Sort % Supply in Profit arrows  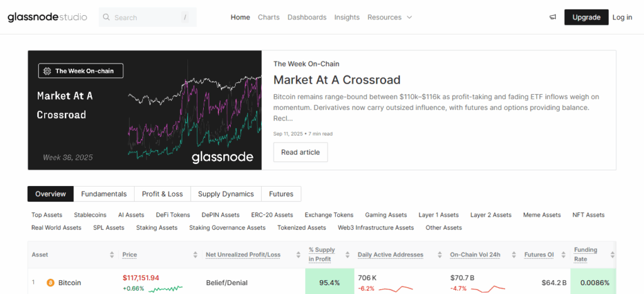pyautogui.click(x=348, y=254)
